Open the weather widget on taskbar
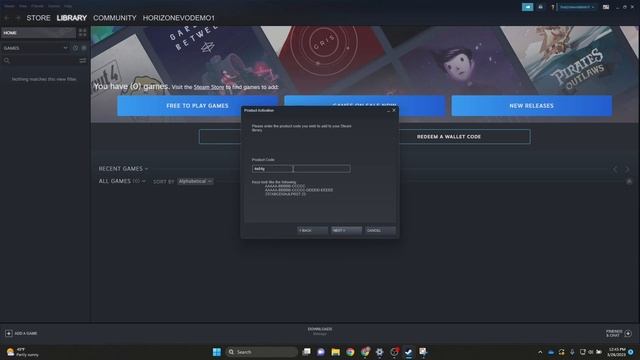This screenshot has width=640, height=360. coord(22,352)
